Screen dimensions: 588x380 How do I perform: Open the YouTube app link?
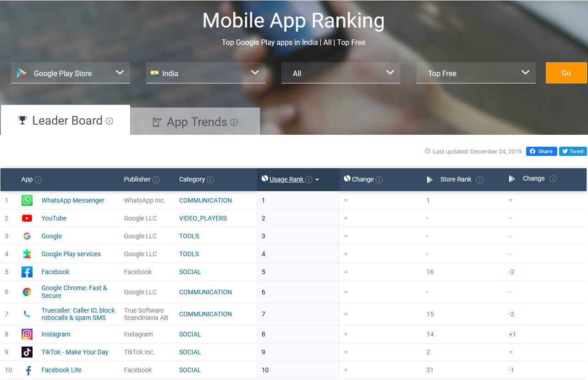(x=54, y=218)
